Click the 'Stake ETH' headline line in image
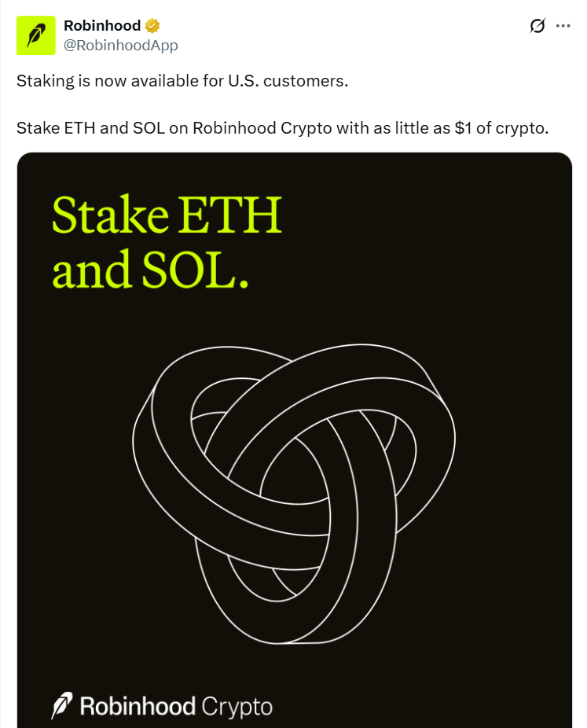This screenshot has height=728, width=587. [167, 215]
